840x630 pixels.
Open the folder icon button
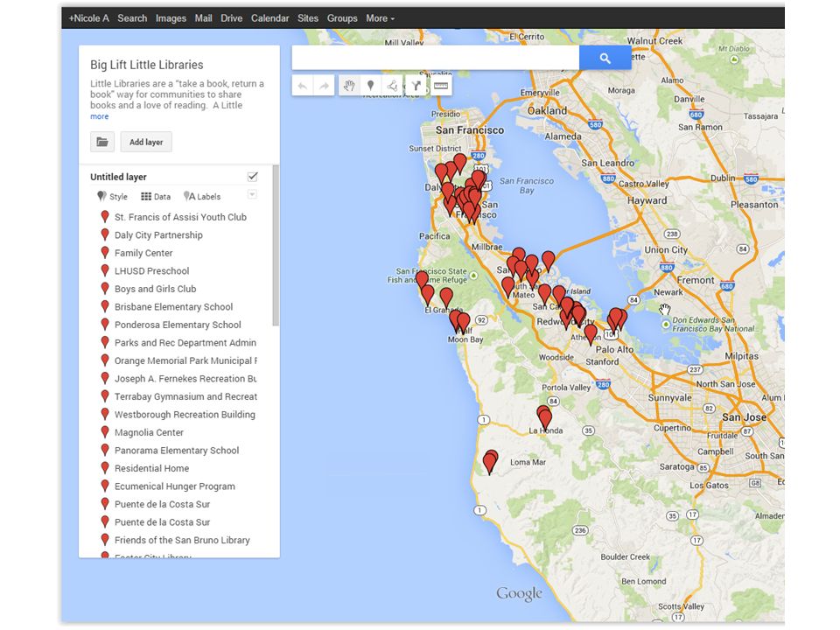click(102, 142)
